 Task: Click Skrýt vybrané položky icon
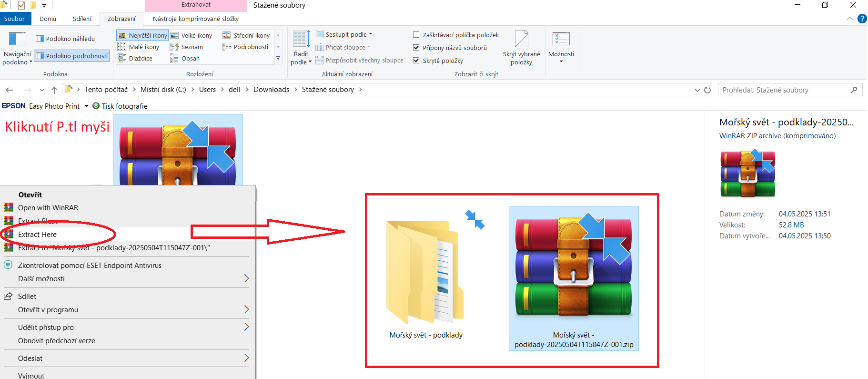pos(522,39)
